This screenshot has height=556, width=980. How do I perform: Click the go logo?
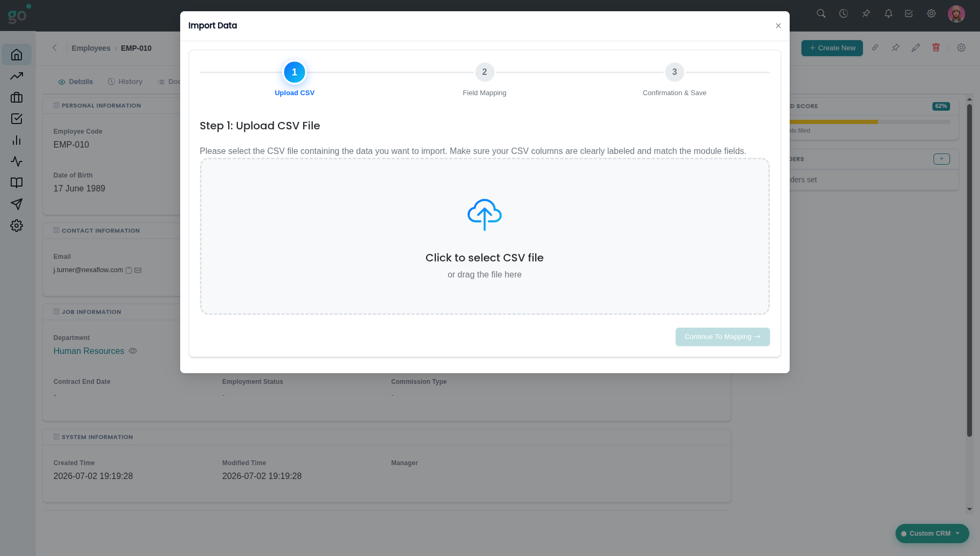pyautogui.click(x=19, y=14)
